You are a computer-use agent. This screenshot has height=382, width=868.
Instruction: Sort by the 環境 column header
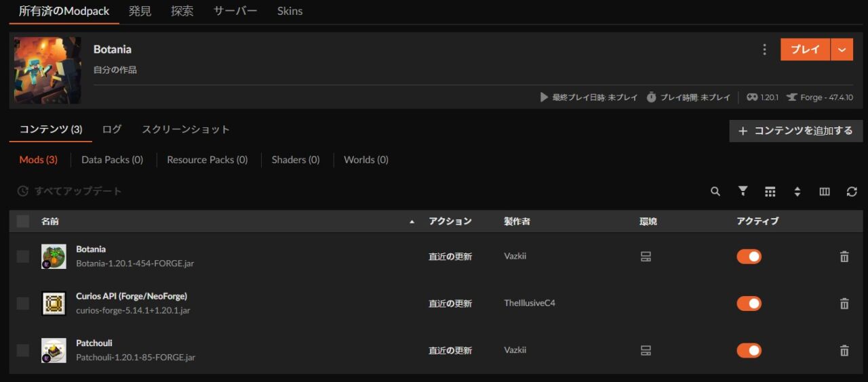(x=648, y=221)
